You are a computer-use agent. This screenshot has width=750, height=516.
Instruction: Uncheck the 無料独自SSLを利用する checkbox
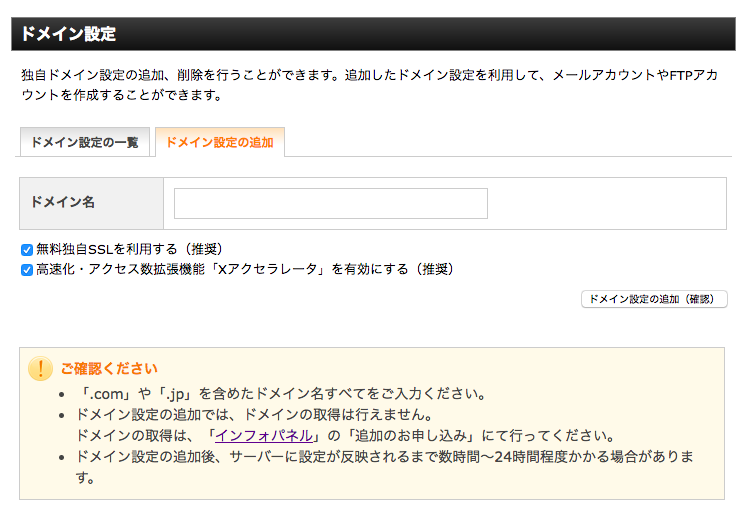[x=27, y=250]
